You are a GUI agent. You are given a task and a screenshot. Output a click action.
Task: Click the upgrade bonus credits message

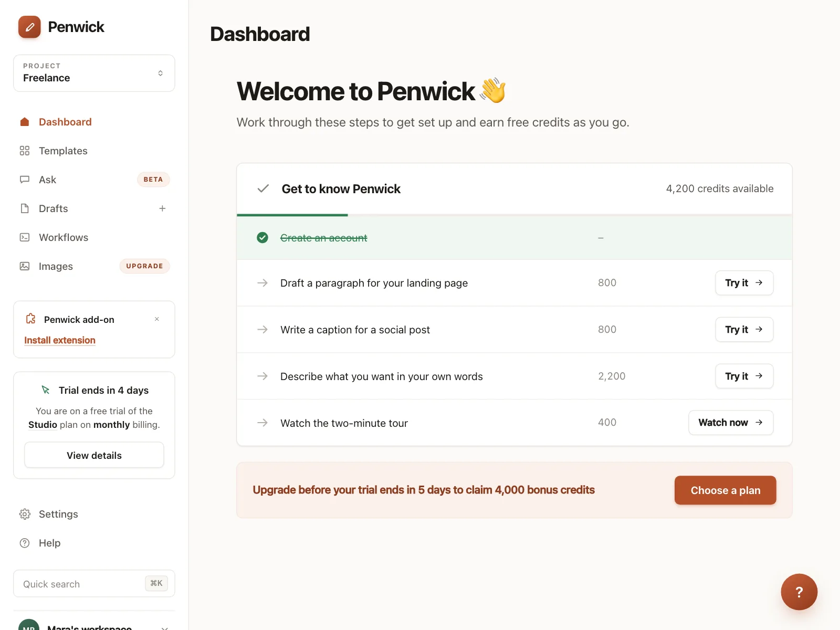tap(424, 490)
